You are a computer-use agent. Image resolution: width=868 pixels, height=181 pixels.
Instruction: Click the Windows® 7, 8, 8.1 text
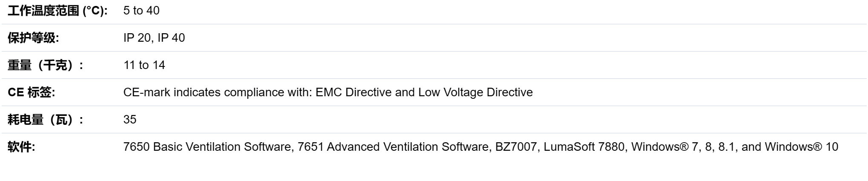click(684, 147)
